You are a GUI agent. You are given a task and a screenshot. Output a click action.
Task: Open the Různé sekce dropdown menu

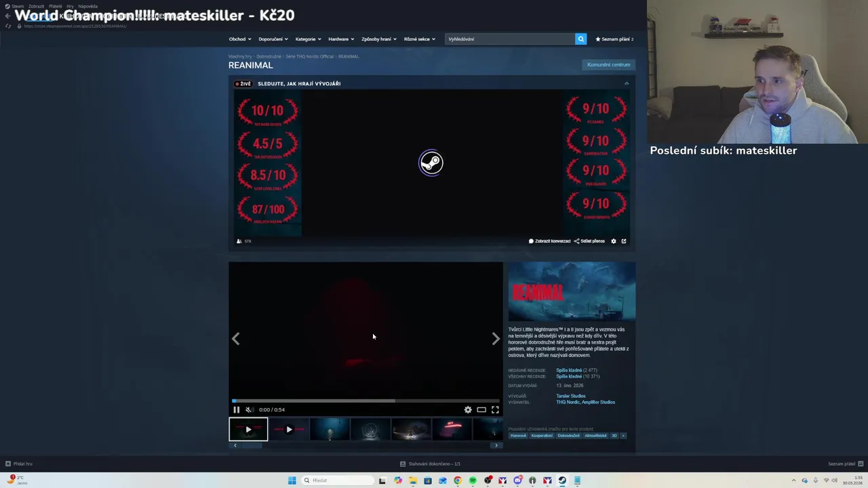pos(419,39)
